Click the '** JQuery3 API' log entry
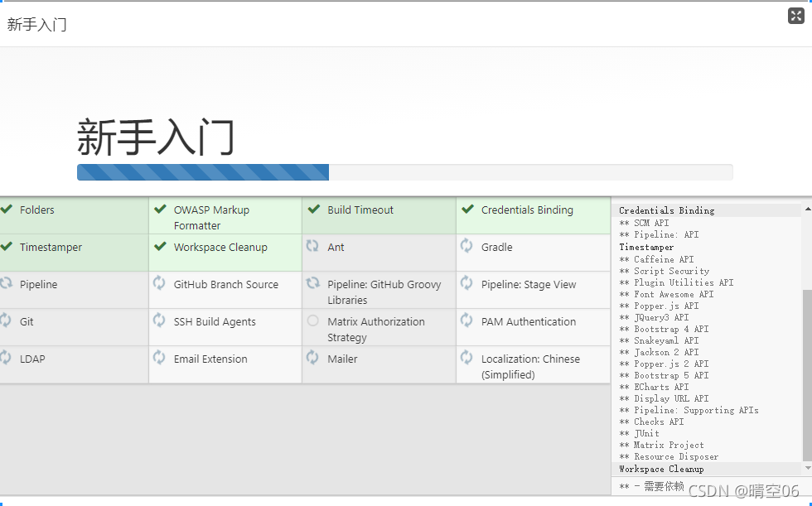 [x=654, y=318]
